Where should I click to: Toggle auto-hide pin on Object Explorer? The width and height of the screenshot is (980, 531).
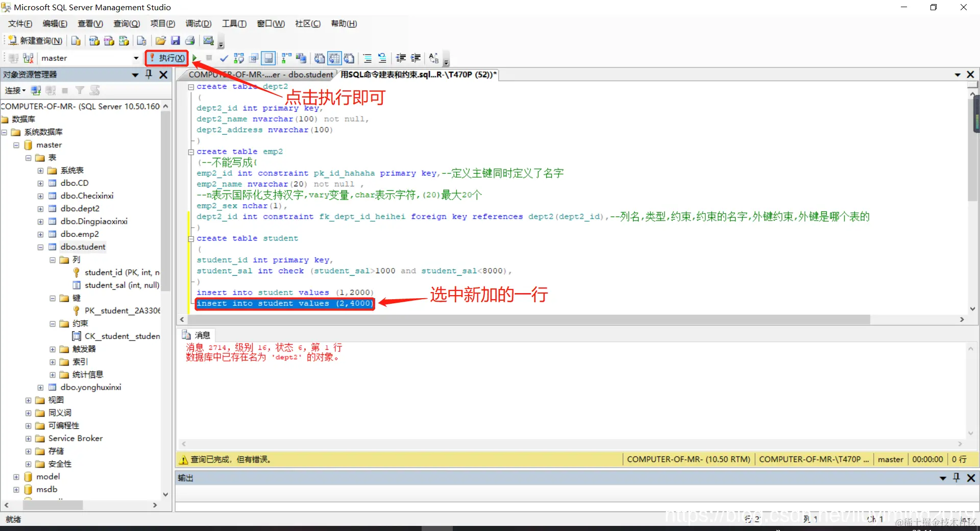(x=149, y=75)
